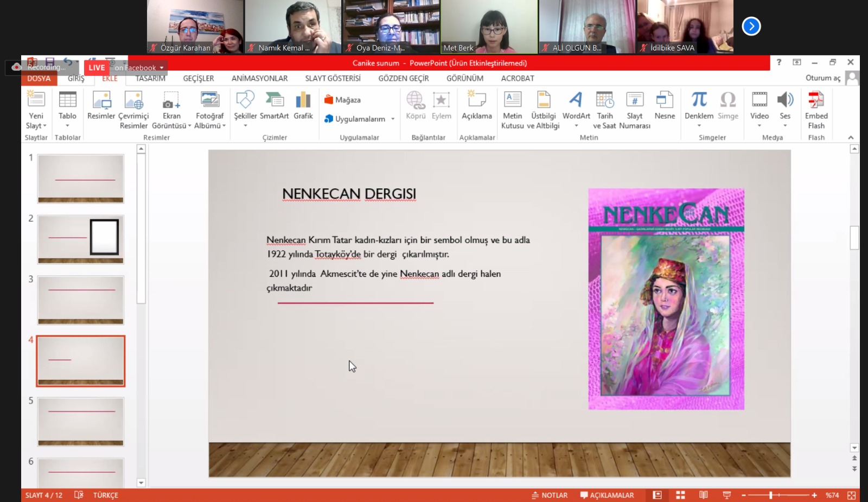Click the Köprü hyperlink icon
868x502 pixels.
[x=416, y=105]
